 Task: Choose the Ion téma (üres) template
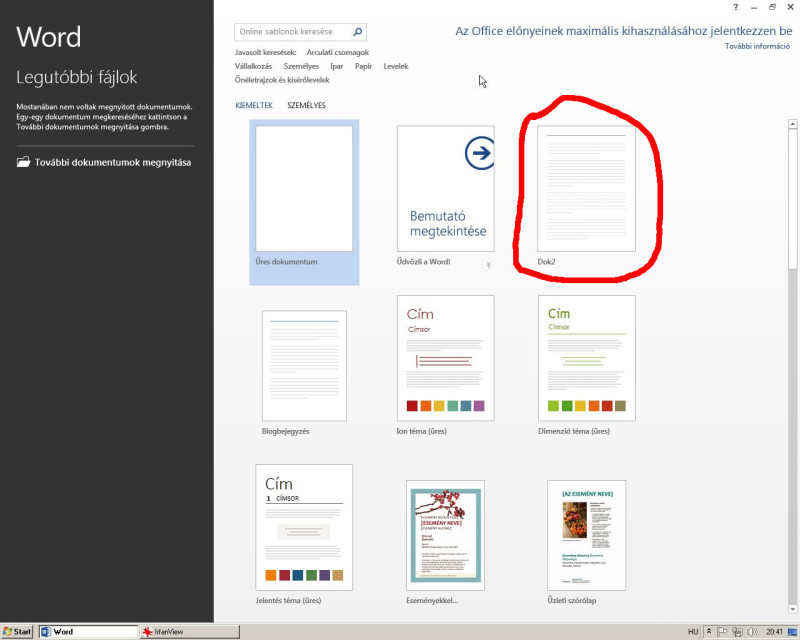(x=445, y=365)
